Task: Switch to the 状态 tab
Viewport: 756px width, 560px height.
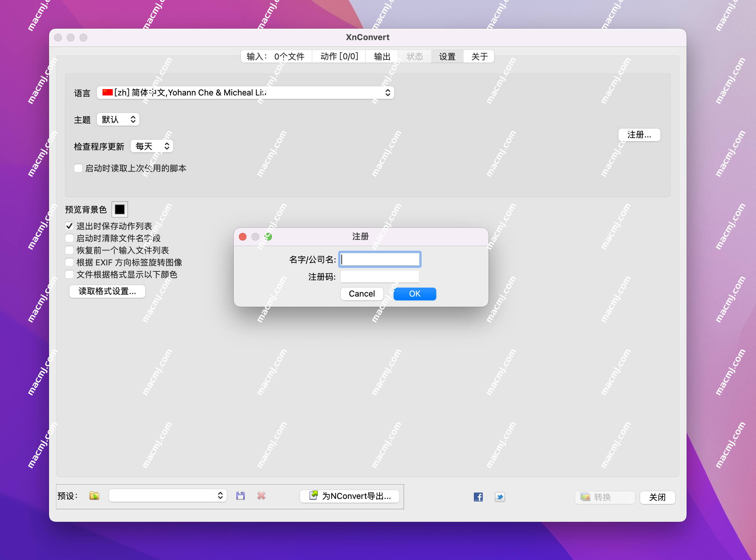Action: pyautogui.click(x=415, y=56)
